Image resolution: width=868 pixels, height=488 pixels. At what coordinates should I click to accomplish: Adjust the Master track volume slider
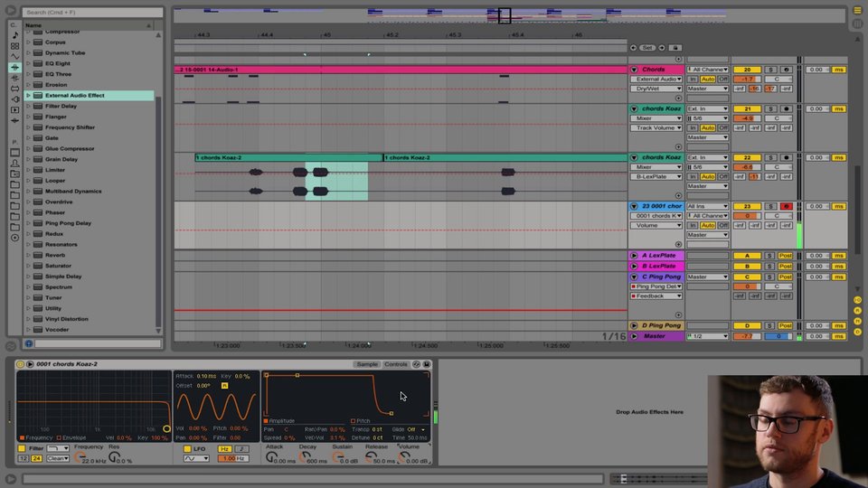pos(747,336)
